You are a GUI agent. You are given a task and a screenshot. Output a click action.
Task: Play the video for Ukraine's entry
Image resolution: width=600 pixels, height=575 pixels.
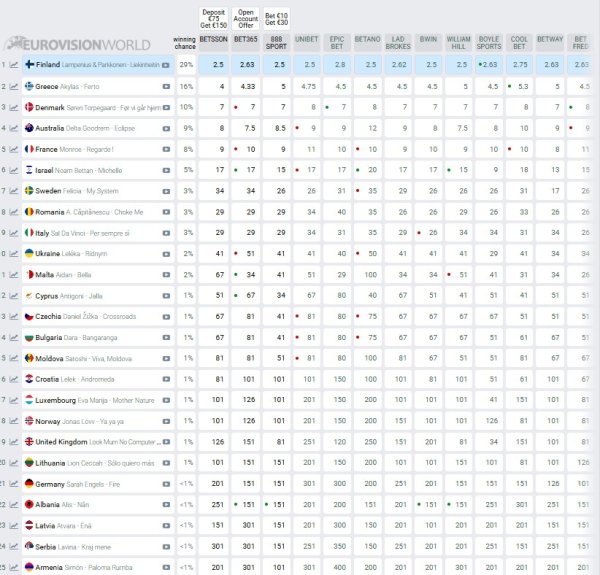click(x=166, y=254)
